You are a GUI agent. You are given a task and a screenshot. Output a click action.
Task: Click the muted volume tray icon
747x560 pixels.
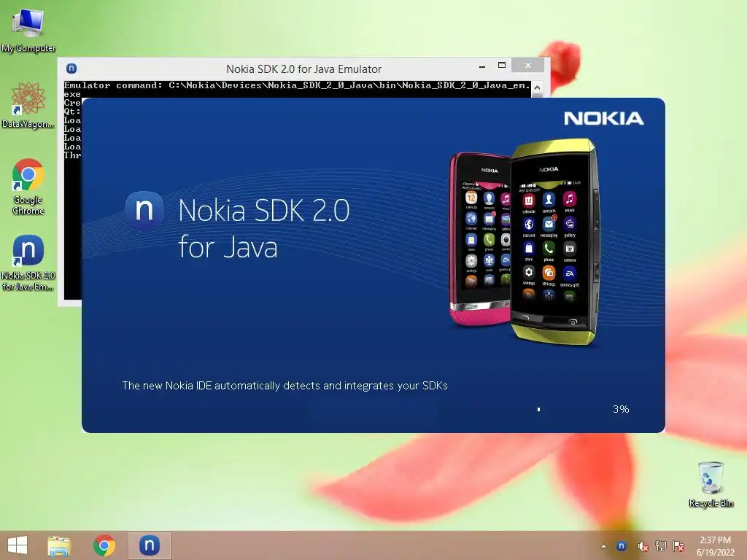643,546
